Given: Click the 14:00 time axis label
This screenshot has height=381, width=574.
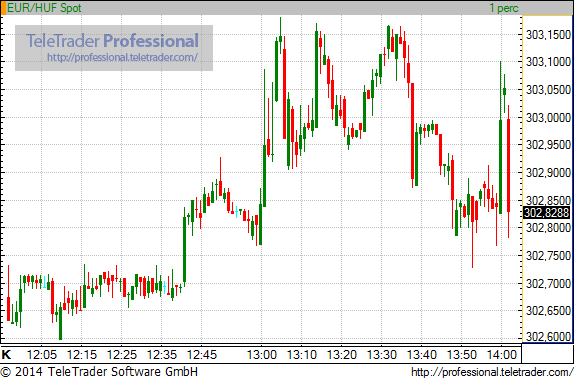Looking at the screenshot, I should pyautogui.click(x=502, y=355).
